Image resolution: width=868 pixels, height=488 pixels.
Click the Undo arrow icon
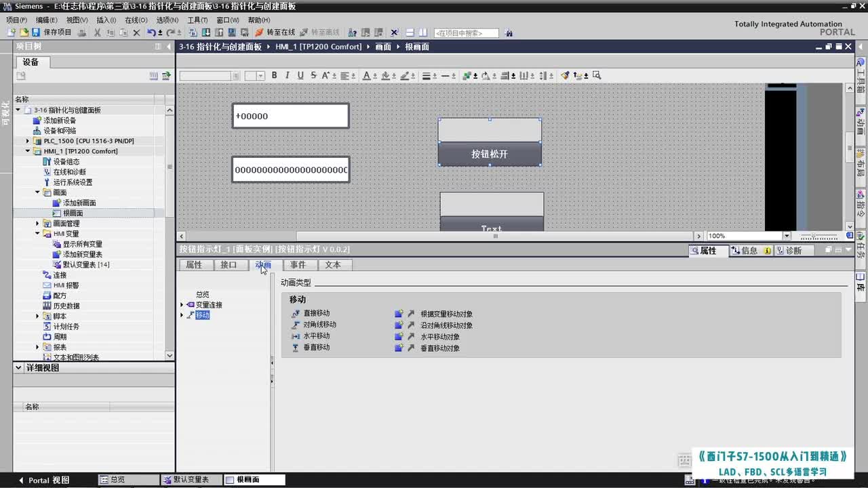click(x=152, y=33)
